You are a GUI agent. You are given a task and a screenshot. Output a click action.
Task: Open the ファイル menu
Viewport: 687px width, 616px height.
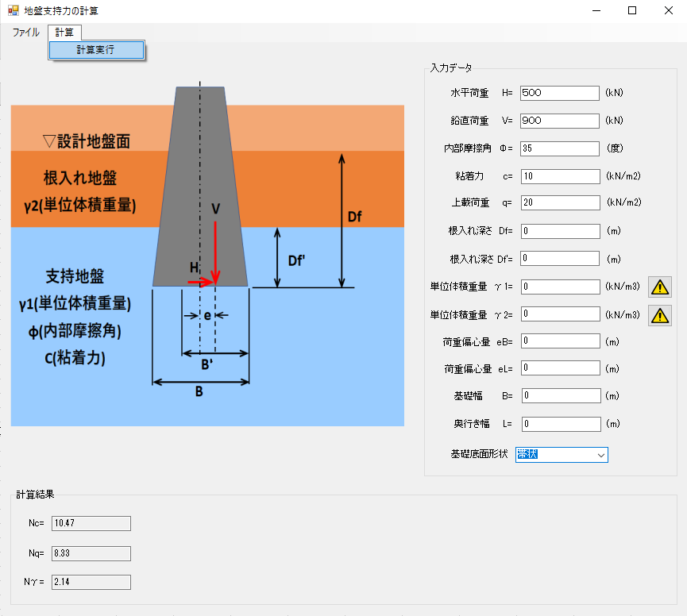click(25, 33)
